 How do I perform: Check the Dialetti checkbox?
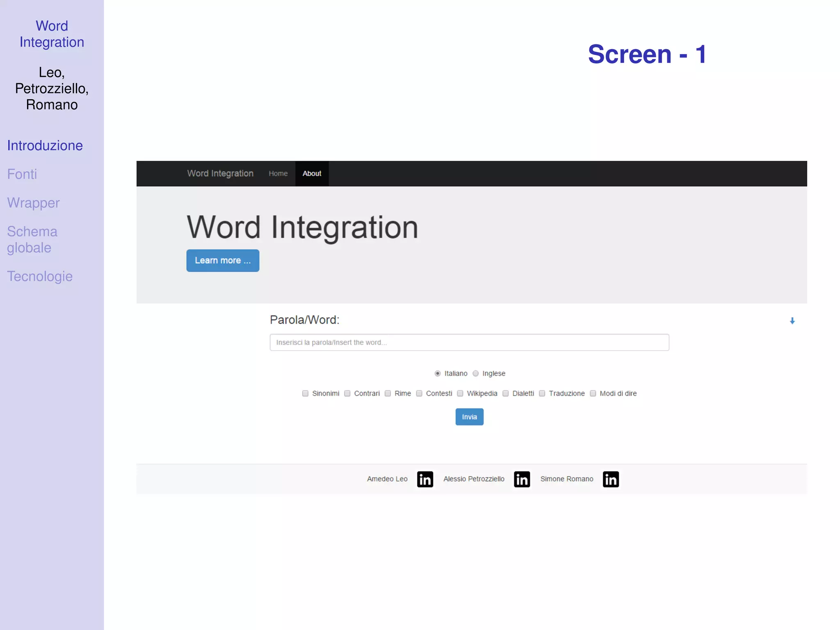pyautogui.click(x=506, y=393)
